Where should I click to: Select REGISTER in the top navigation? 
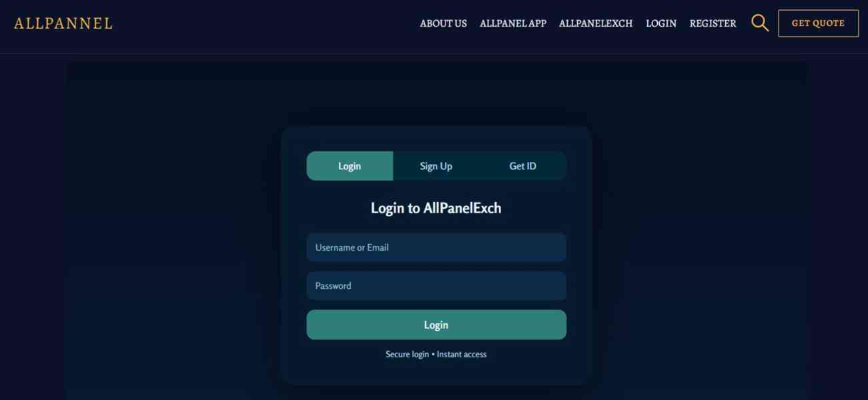tap(713, 23)
